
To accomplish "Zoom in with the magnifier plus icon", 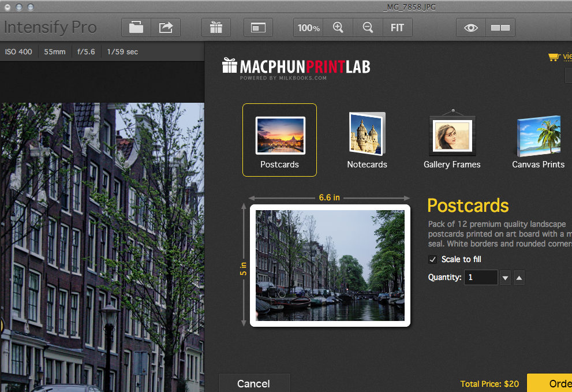I will click(338, 27).
